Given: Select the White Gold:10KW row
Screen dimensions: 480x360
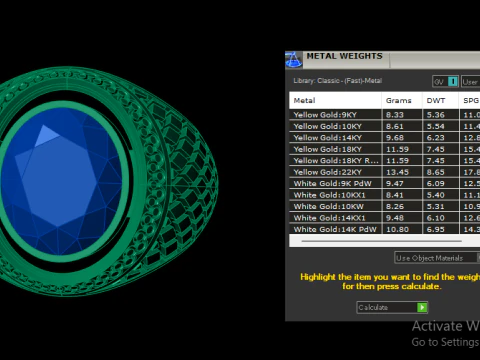Looking at the screenshot, I should (x=385, y=206).
